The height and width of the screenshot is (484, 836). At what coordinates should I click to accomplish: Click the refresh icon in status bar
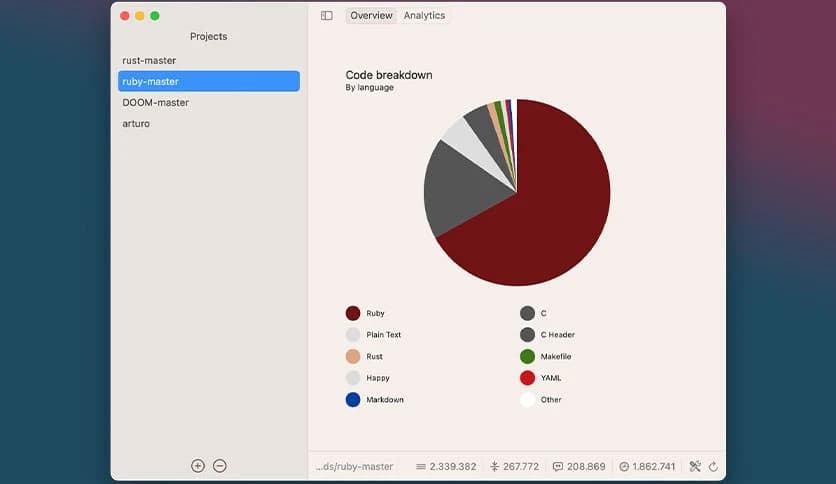pos(713,467)
